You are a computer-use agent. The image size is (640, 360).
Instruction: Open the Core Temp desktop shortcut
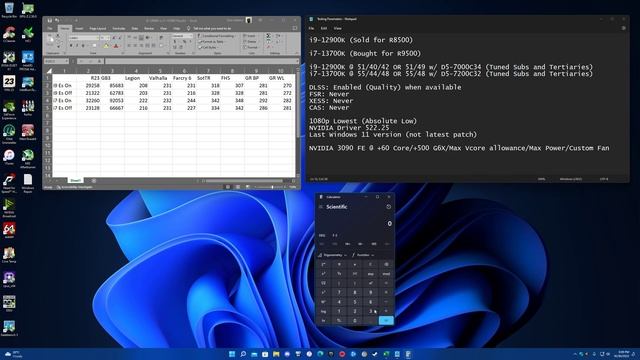[9, 255]
